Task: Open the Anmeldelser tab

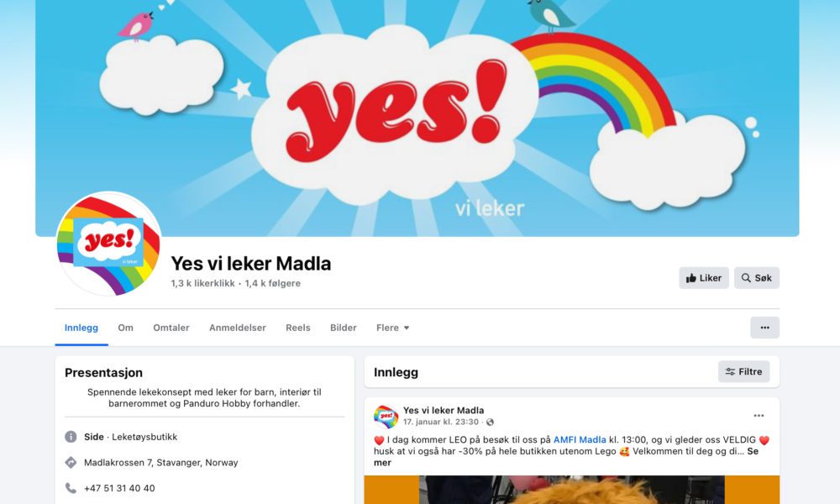Action: tap(238, 328)
